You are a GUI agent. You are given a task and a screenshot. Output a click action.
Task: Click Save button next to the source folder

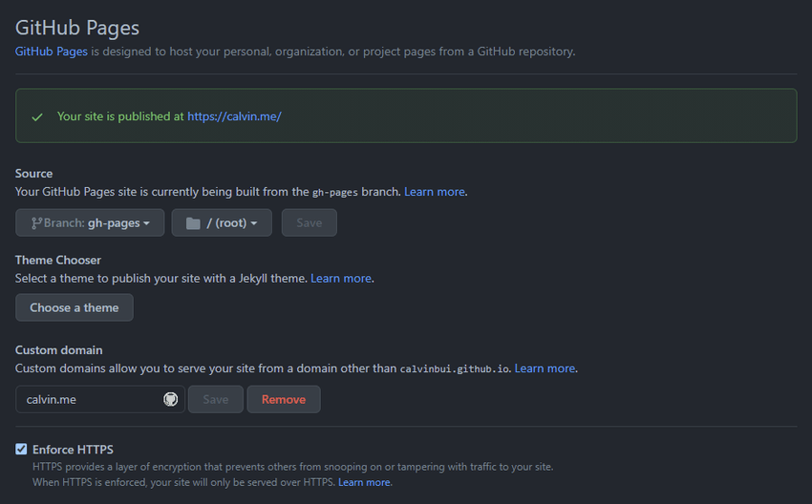pos(310,223)
